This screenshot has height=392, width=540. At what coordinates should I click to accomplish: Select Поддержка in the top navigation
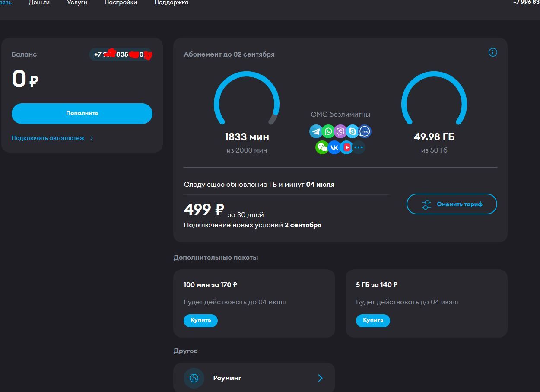coord(171,3)
